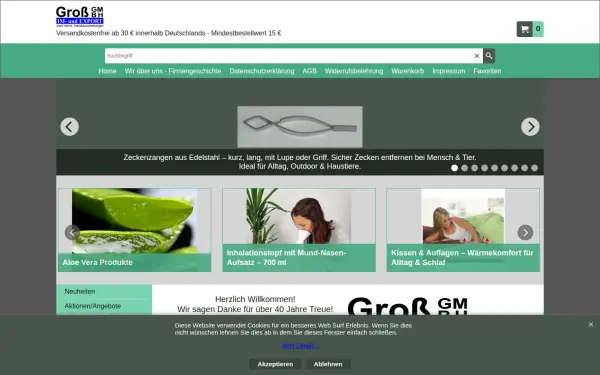
Task: Select fifth banner slide dot
Action: click(x=494, y=168)
